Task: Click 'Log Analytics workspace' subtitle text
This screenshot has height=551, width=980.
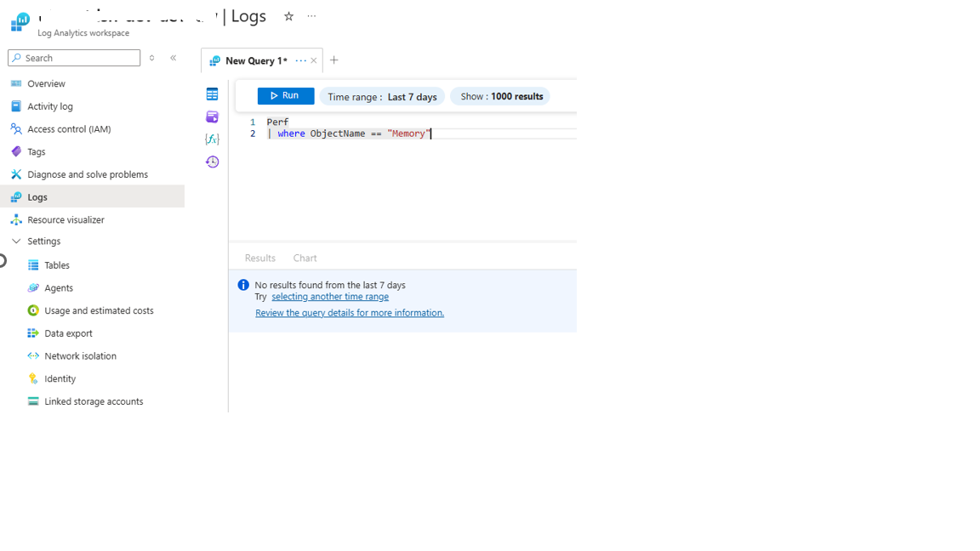Action: (83, 33)
